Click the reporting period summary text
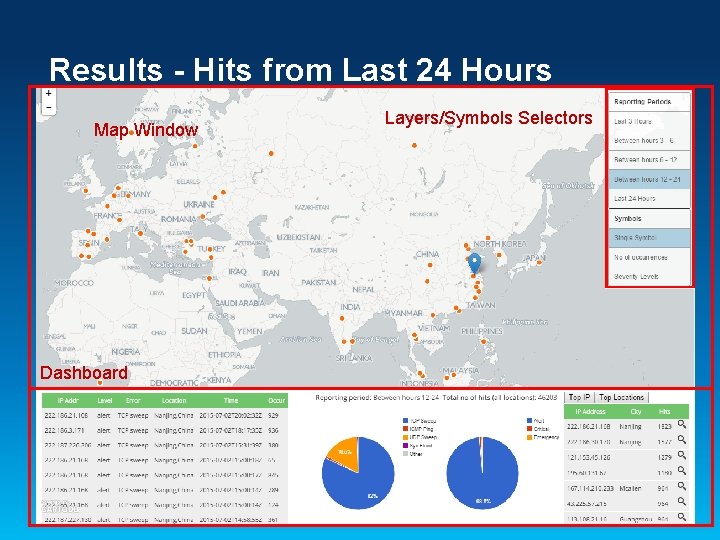Screen dimensions: 720x540 pyautogui.click(x=436, y=397)
